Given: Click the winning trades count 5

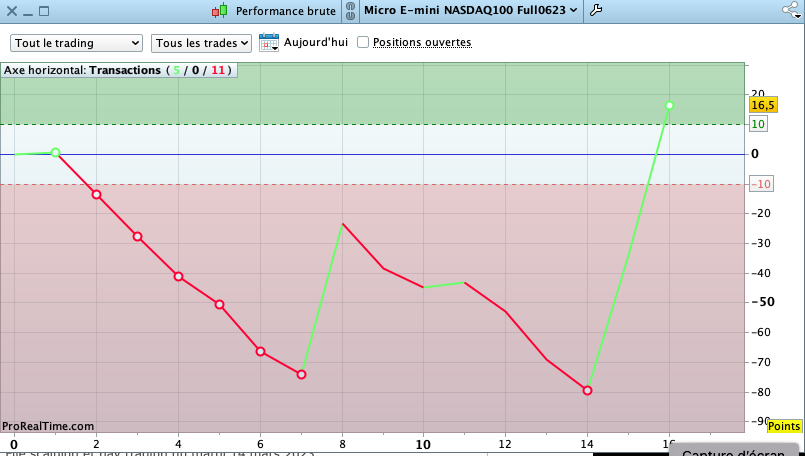Looking at the screenshot, I should (177, 70).
